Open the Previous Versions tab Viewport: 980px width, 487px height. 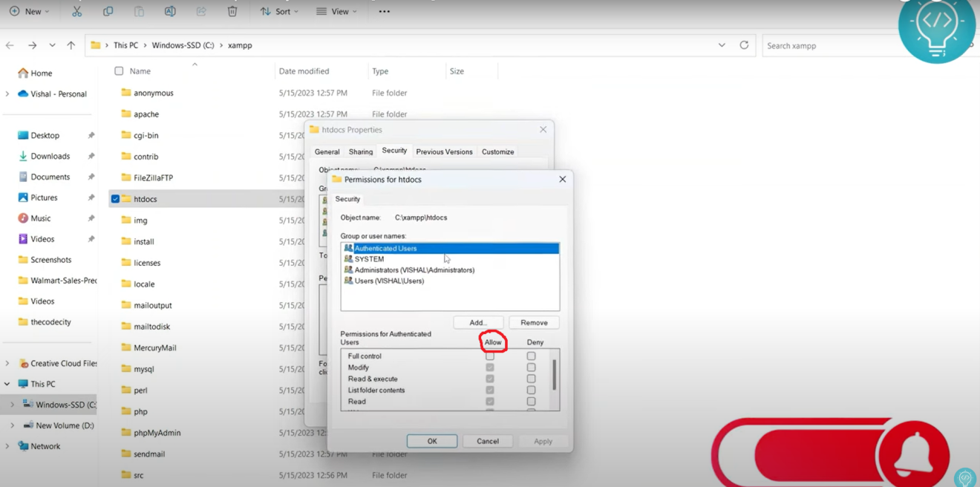click(x=444, y=151)
